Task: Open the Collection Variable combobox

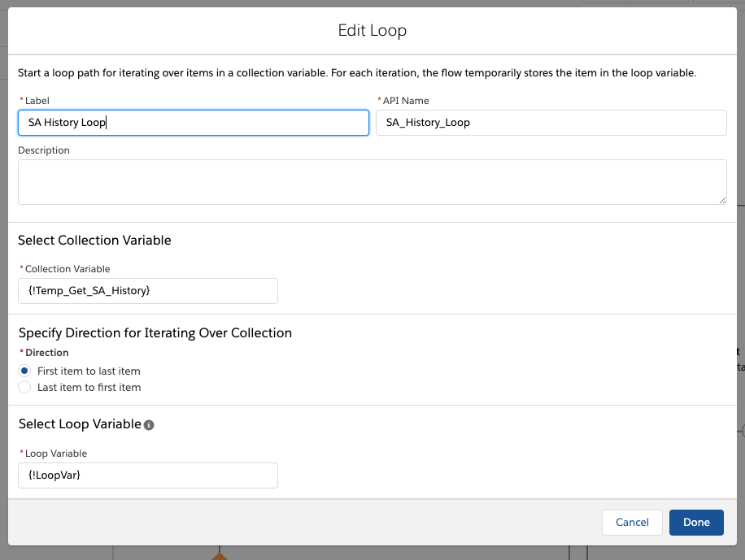Action: [x=148, y=291]
